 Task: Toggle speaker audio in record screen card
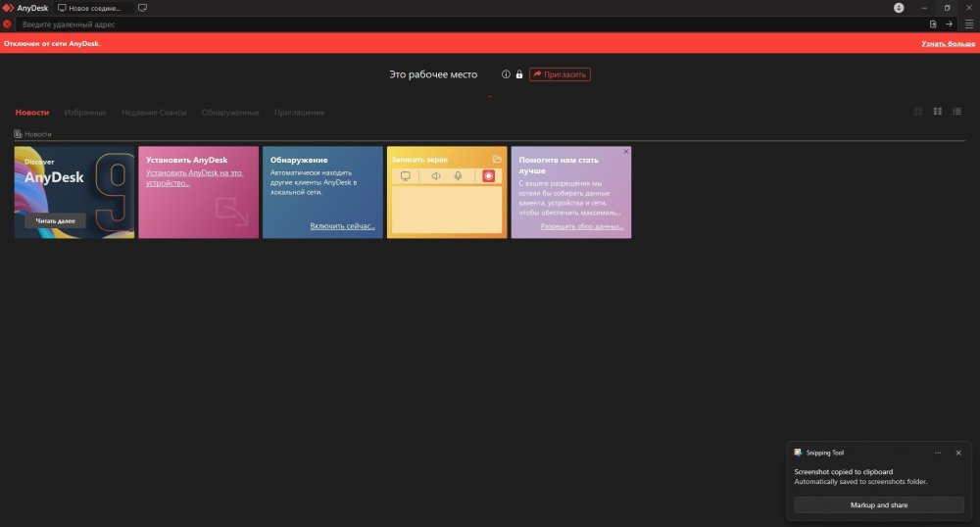pyautogui.click(x=436, y=176)
